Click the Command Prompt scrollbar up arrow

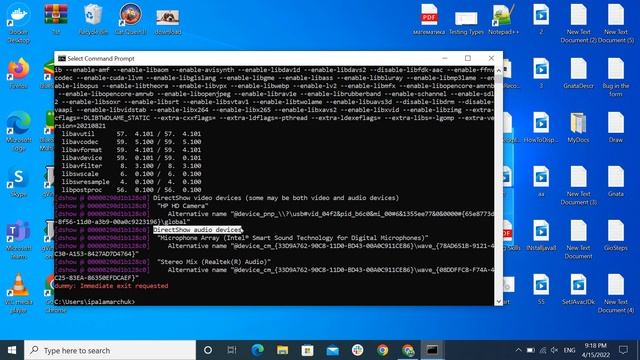(x=498, y=70)
